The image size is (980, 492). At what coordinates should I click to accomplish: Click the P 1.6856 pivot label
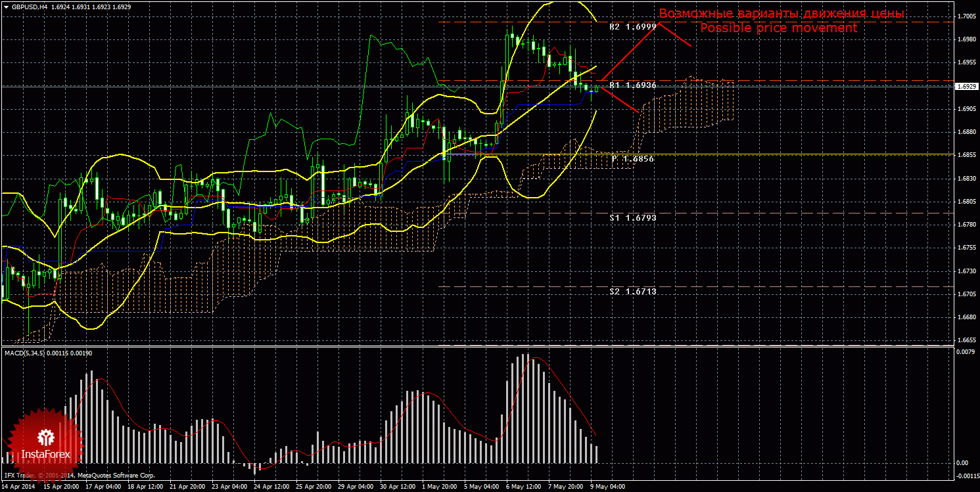tap(632, 159)
